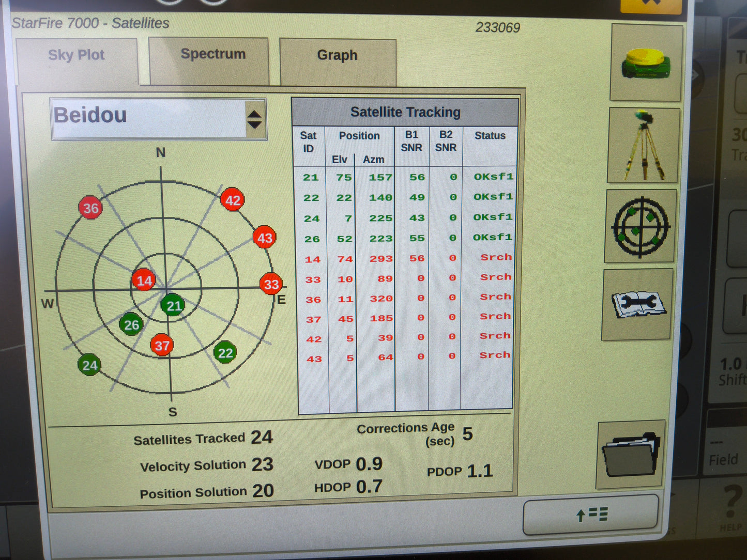Click Sat ID 24 in tracking table

click(312, 219)
